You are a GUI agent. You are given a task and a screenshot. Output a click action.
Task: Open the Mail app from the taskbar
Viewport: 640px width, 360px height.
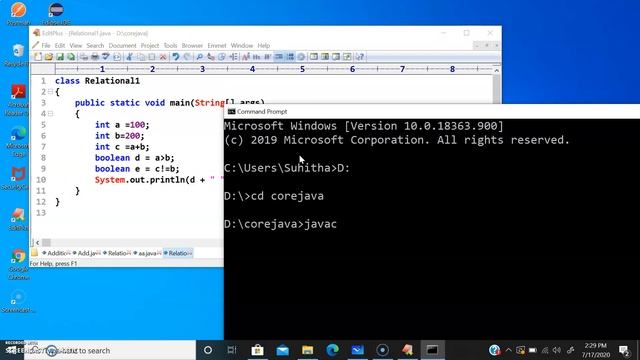pos(282,350)
